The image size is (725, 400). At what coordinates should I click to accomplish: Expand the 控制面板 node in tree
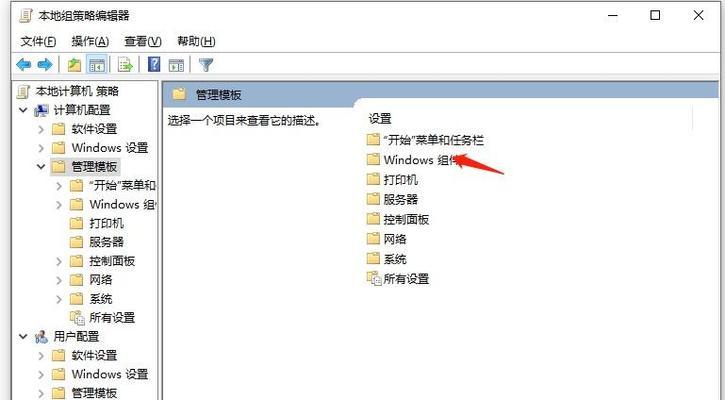59,261
